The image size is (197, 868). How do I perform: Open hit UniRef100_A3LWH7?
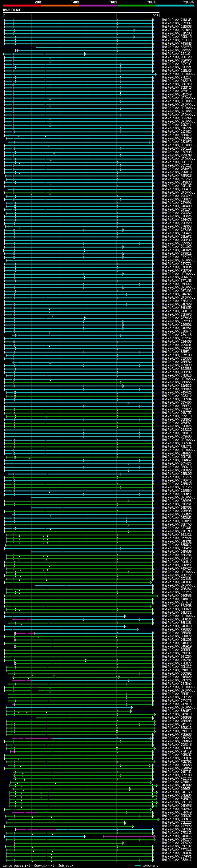177,748
